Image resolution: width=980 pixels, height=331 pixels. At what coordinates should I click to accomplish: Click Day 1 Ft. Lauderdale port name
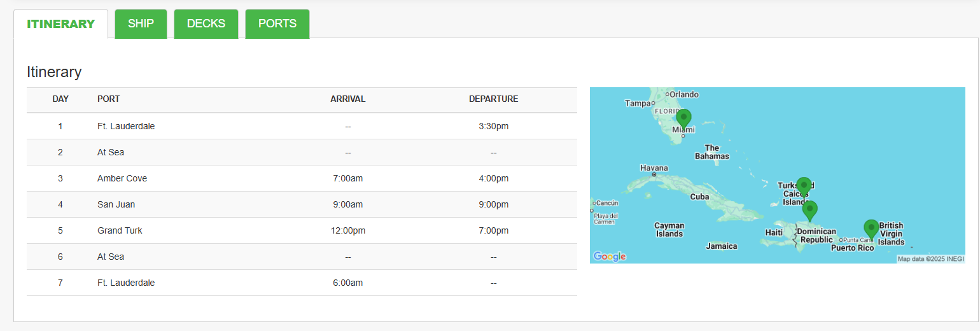[126, 126]
